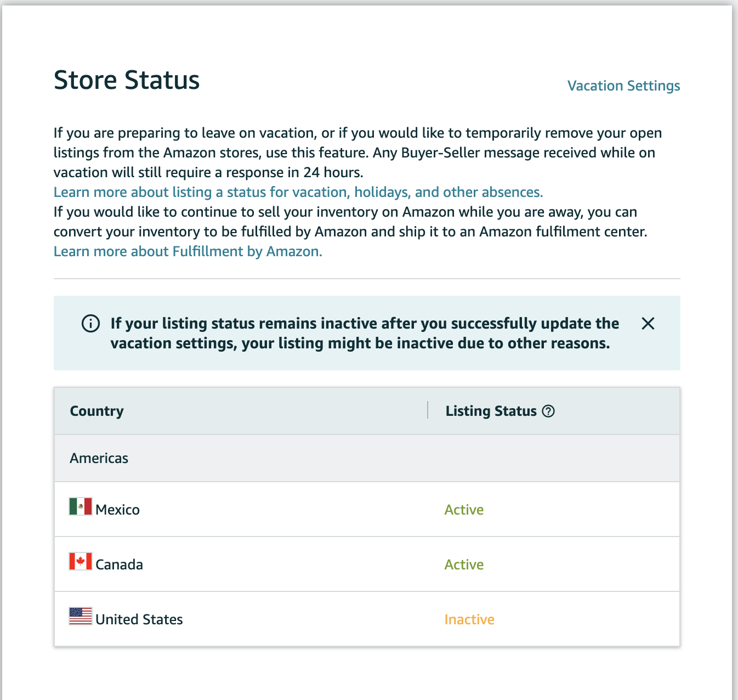Click the banner message about inactive listing status
Screen dimensions: 738x700
click(x=365, y=333)
